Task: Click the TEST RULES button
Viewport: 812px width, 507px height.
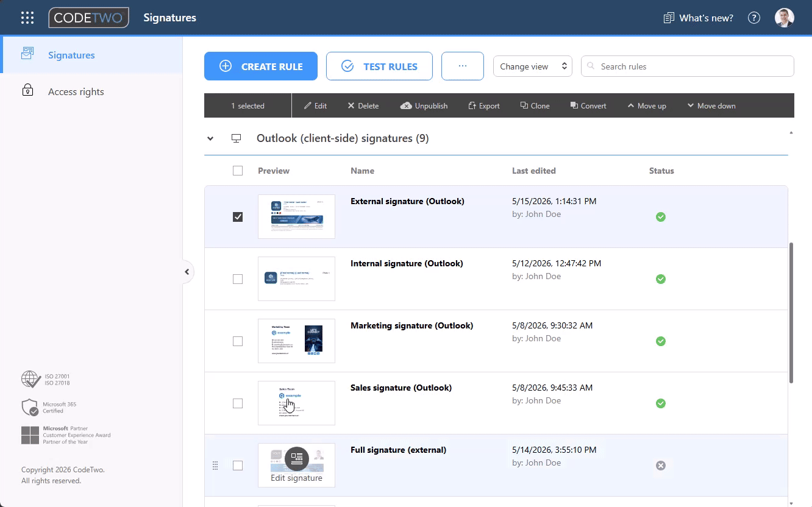Action: coord(379,66)
